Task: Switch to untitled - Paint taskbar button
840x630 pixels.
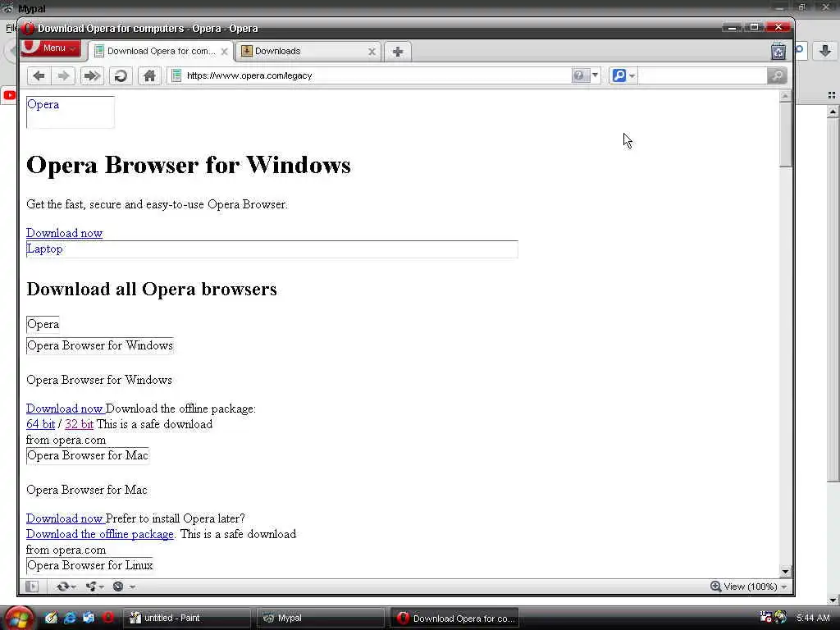Action: [186, 618]
